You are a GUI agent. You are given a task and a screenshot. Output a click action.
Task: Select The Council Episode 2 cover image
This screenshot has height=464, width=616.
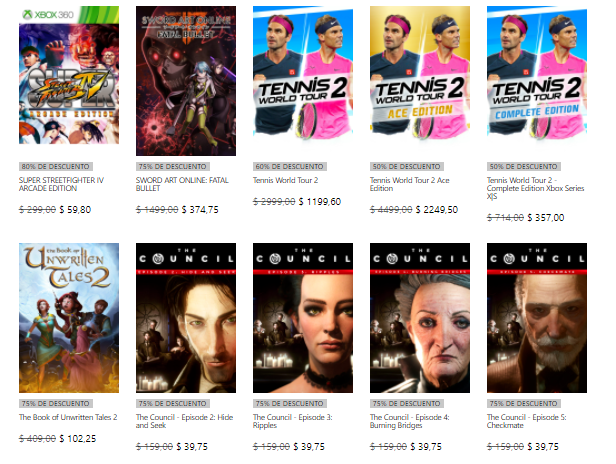pyautogui.click(x=186, y=318)
